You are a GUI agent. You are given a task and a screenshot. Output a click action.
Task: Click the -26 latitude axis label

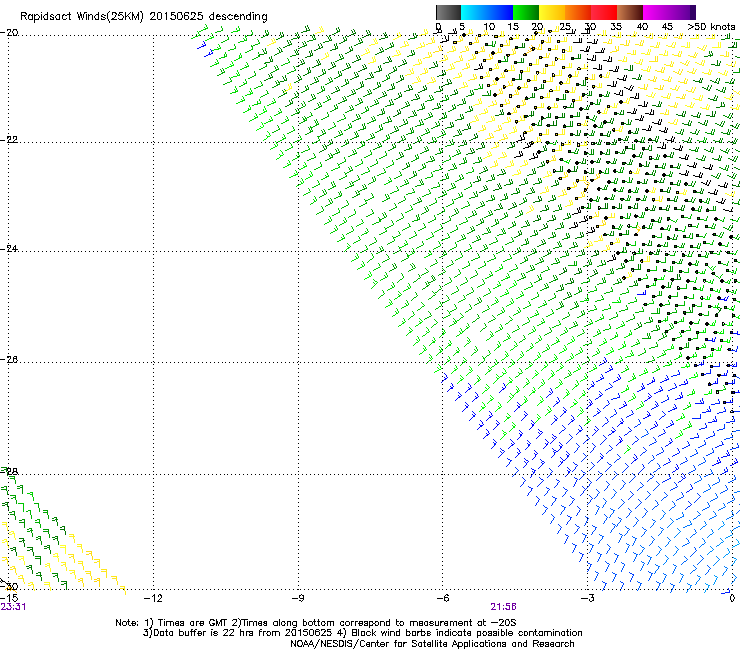pyautogui.click(x=9, y=360)
